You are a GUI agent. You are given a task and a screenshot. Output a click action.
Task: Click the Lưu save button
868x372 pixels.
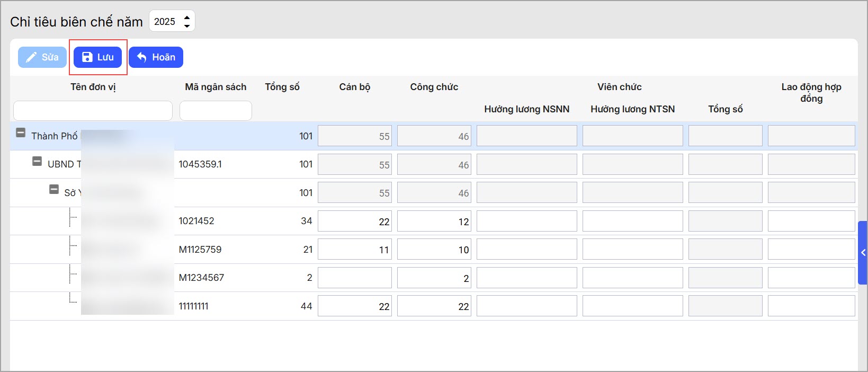coord(98,57)
